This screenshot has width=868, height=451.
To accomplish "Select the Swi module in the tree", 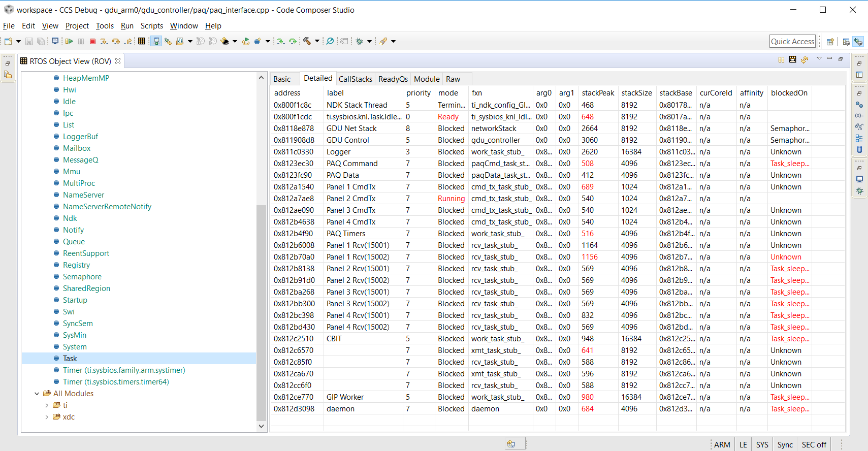I will pos(69,312).
